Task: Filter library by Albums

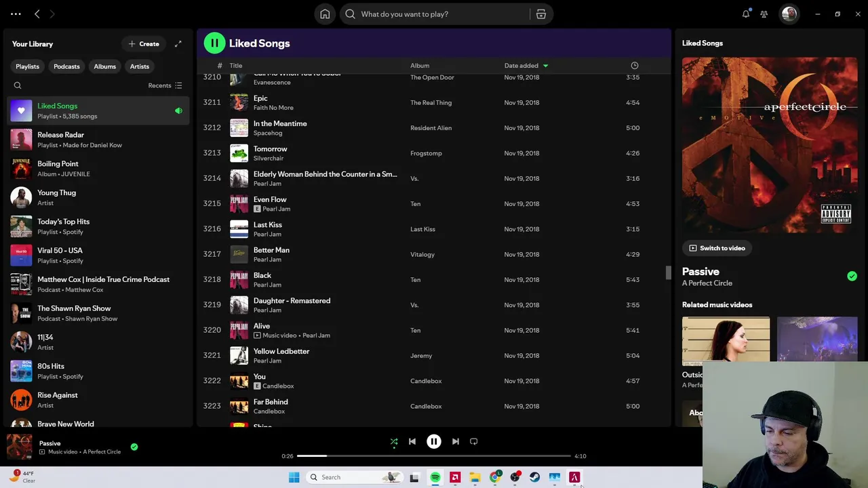Action: tap(104, 66)
